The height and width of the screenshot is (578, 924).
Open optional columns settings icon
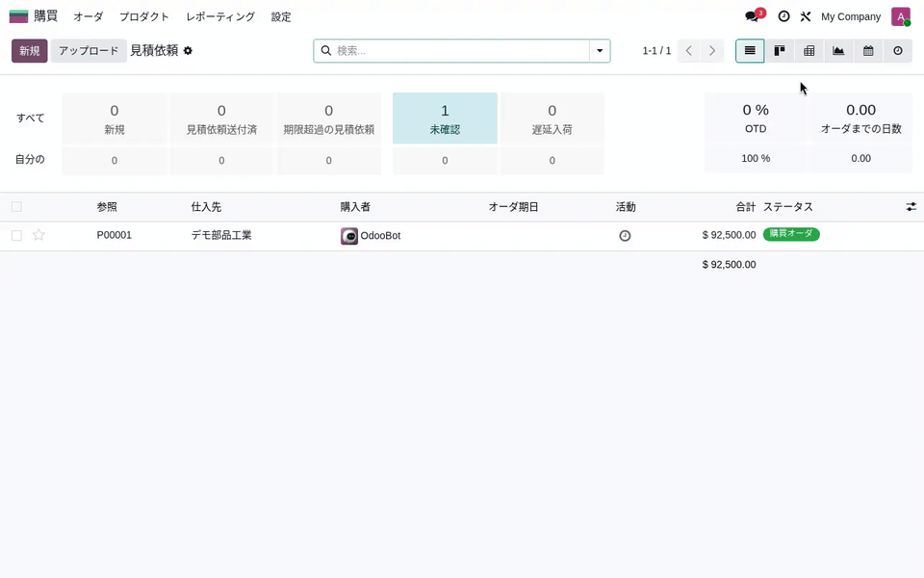[911, 207]
